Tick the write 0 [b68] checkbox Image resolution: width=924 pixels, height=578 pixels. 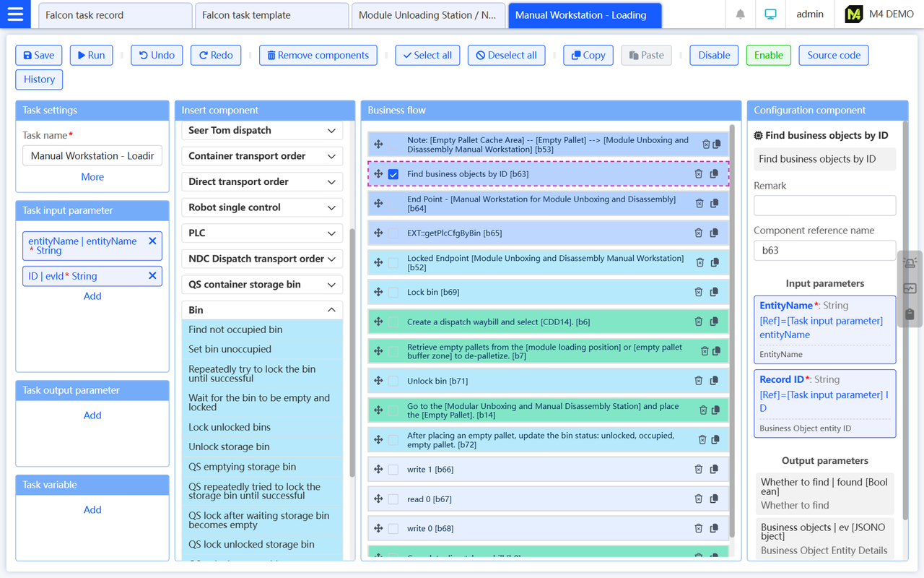[x=393, y=529]
